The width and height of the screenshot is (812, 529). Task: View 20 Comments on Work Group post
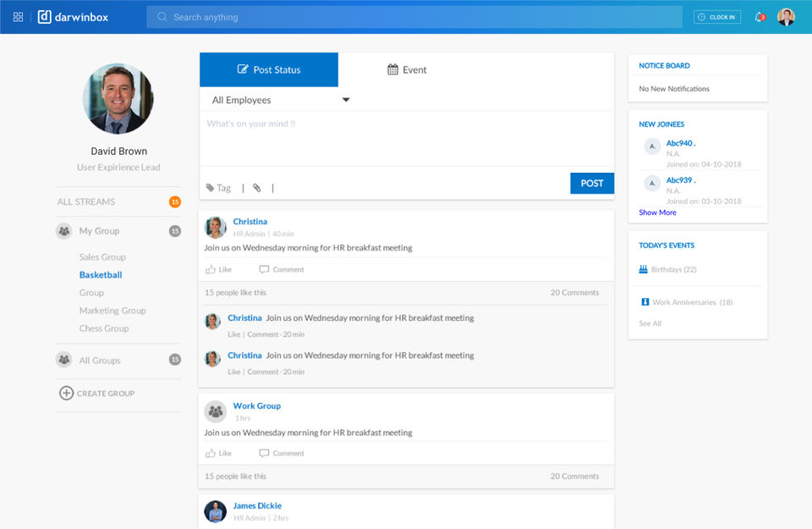tap(574, 477)
